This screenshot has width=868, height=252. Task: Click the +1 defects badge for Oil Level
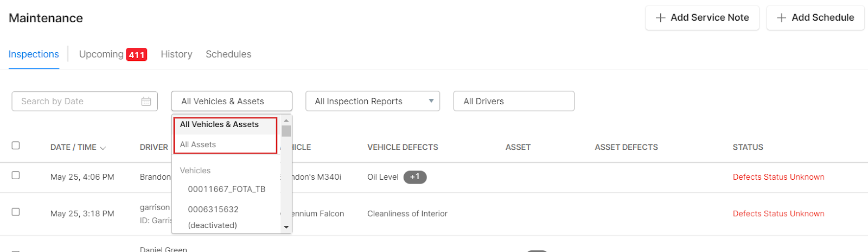point(415,177)
